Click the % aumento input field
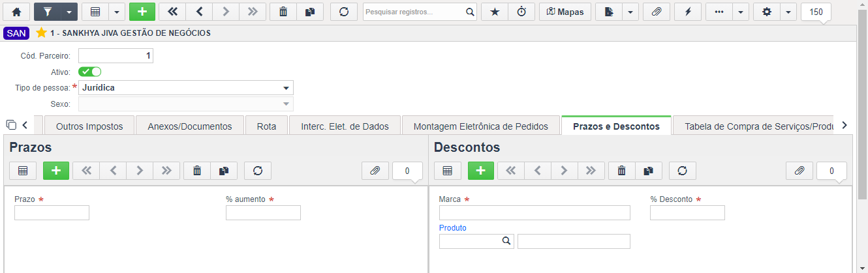868x273 pixels. [x=263, y=212]
